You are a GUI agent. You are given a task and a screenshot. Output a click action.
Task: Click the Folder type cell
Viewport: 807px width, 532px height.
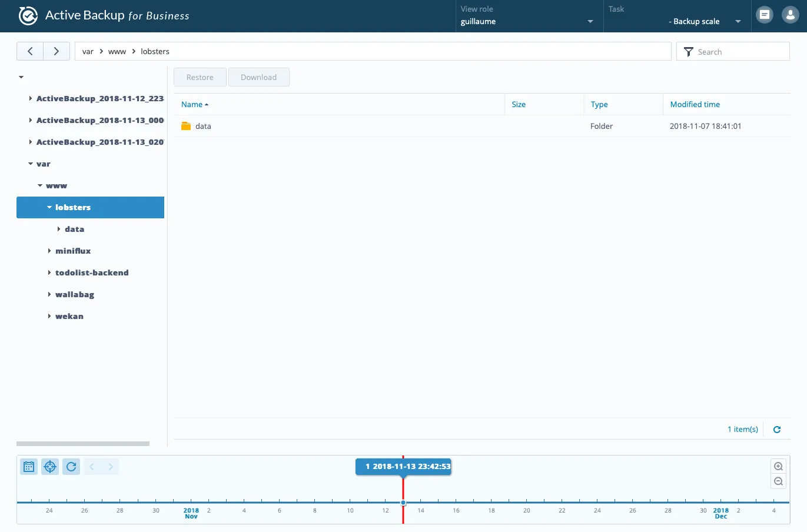coord(602,126)
